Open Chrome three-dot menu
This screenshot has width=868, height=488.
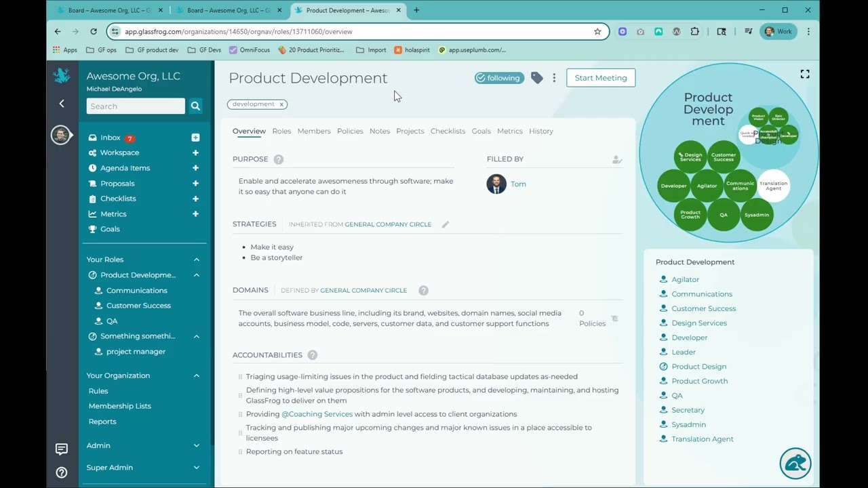[808, 31]
